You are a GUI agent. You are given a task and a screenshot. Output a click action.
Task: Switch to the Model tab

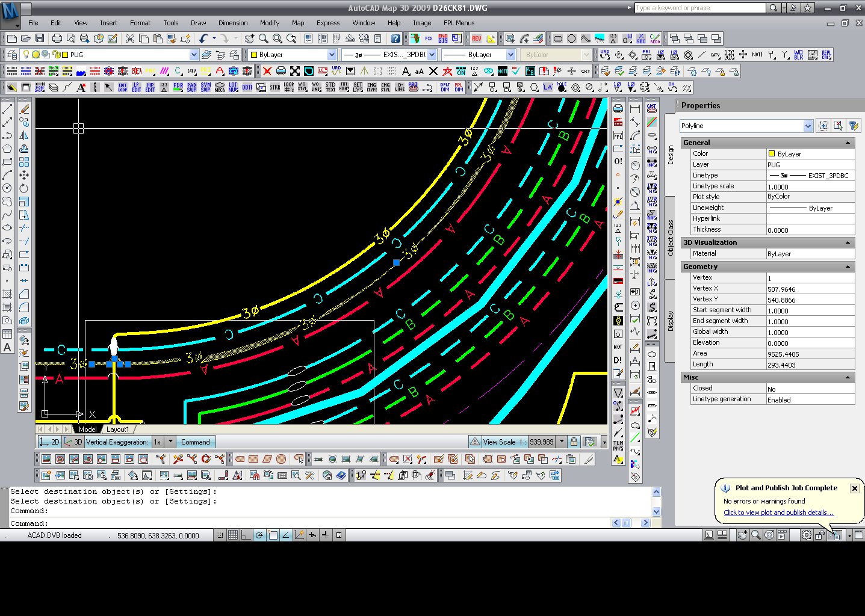87,430
